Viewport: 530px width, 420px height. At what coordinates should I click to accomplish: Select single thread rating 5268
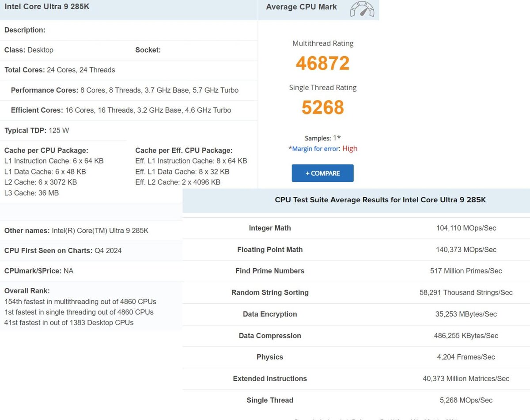point(323,107)
